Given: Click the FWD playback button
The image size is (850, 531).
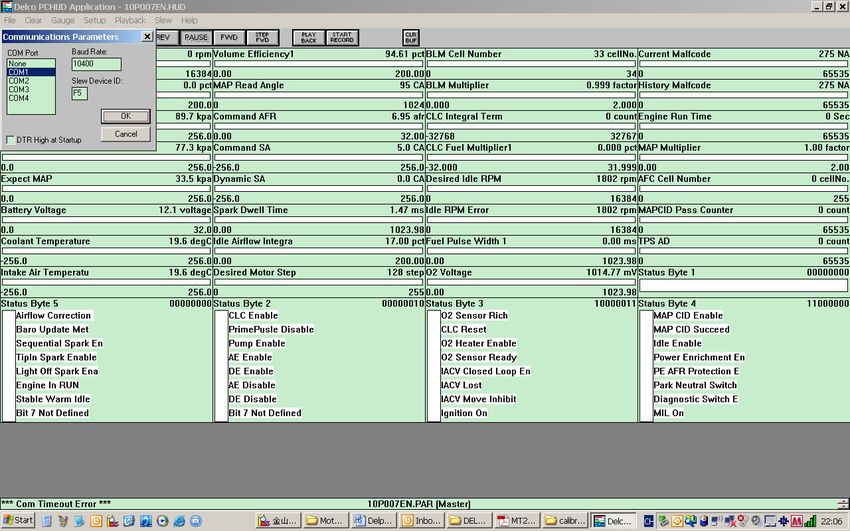Looking at the screenshot, I should pos(229,37).
